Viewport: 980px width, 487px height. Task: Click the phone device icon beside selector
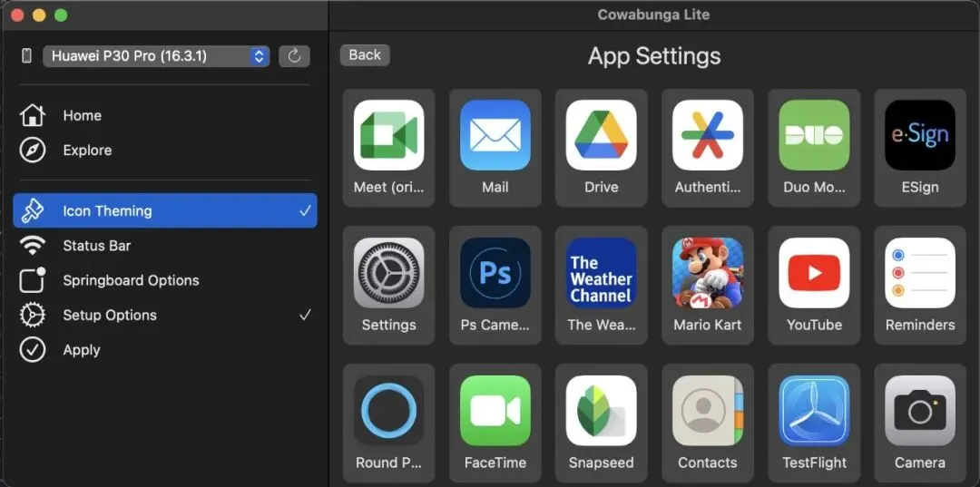pos(27,55)
